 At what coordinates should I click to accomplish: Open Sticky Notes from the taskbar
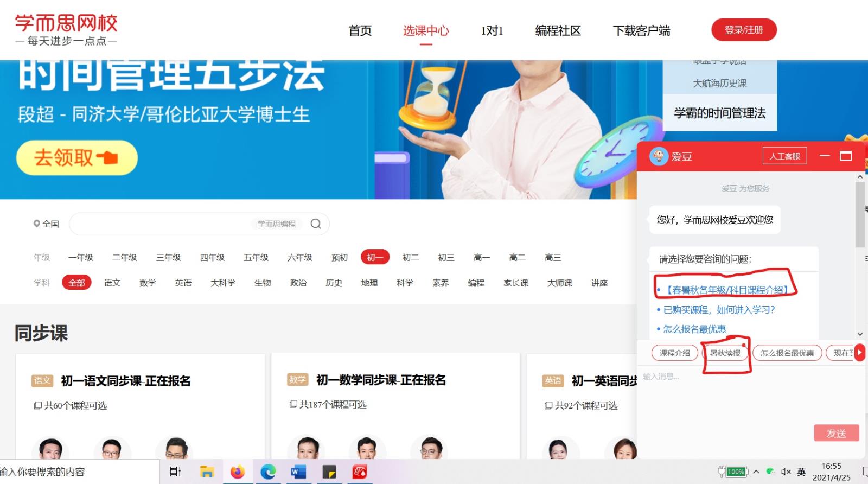329,472
